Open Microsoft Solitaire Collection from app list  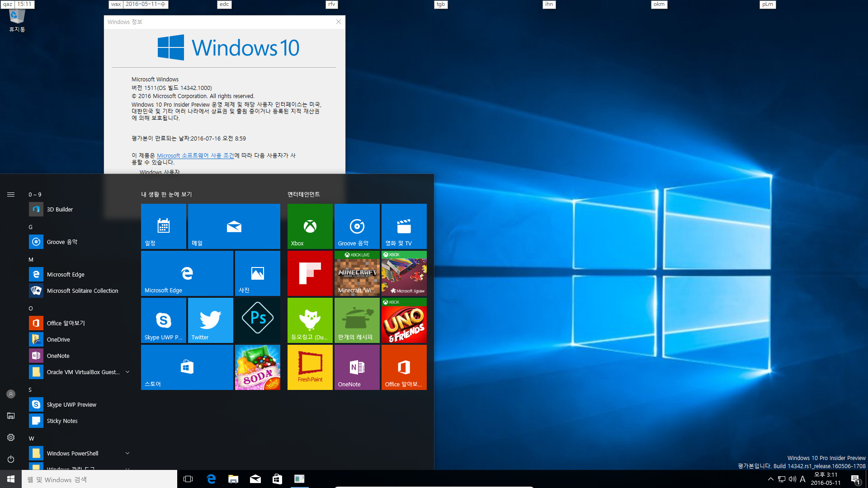point(80,291)
